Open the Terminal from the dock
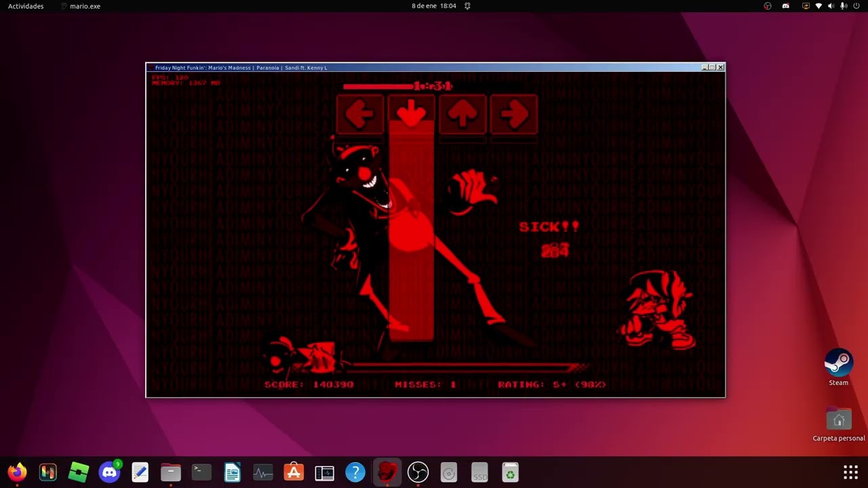 coord(201,472)
